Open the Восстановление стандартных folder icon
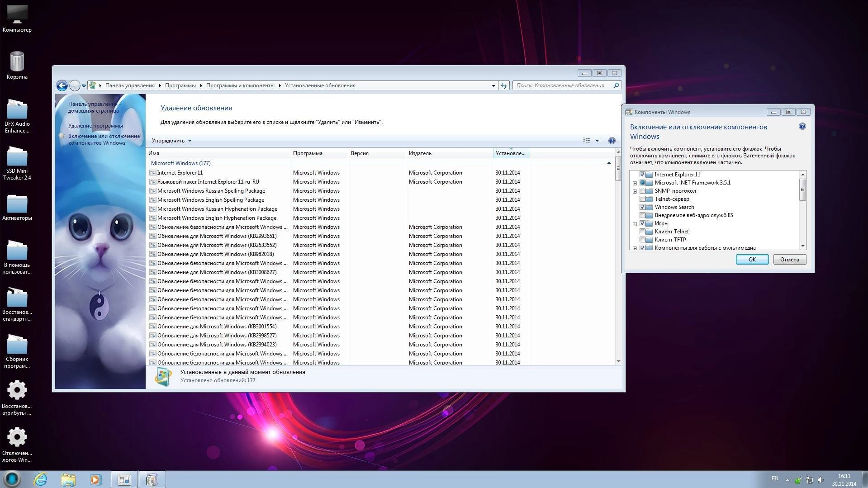Screen dimensions: 868x488 (x=17, y=304)
